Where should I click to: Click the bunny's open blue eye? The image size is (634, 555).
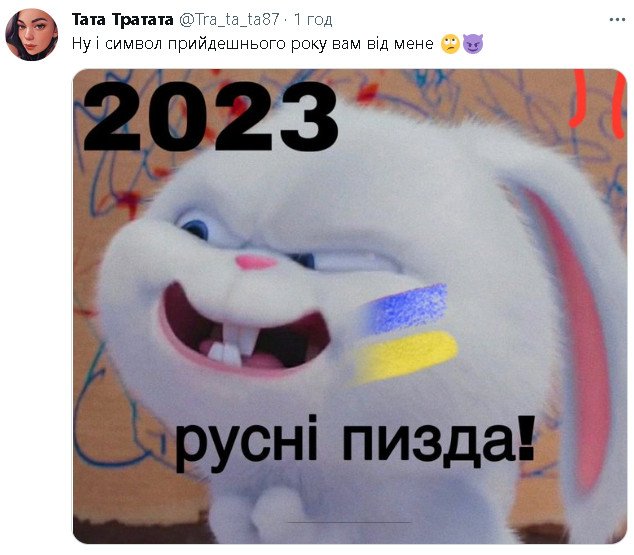pos(196,228)
